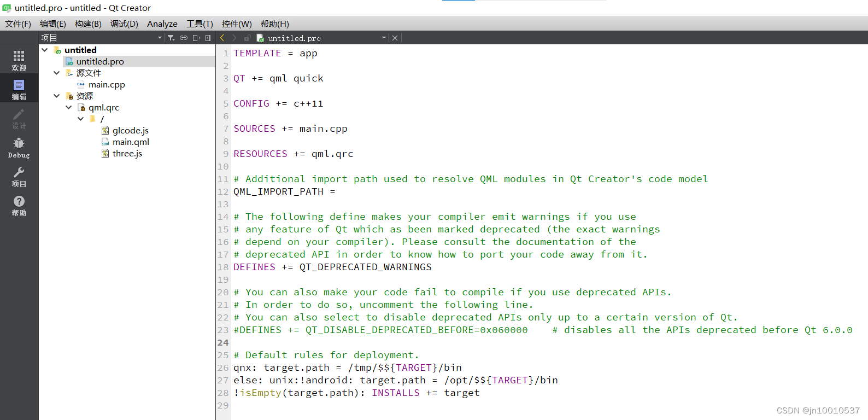Image resolution: width=868 pixels, height=420 pixels.
Task: Click the RESOURCES keyword on line 9
Action: click(260, 154)
